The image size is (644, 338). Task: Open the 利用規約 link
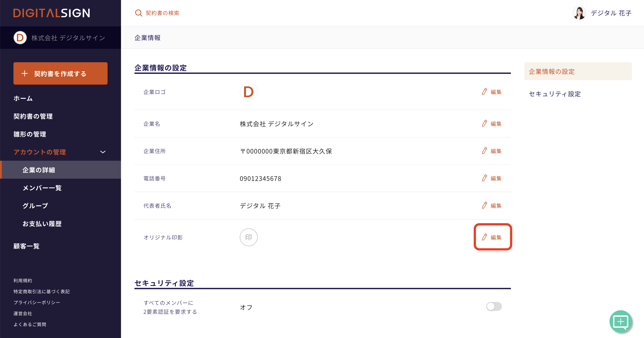(x=23, y=280)
